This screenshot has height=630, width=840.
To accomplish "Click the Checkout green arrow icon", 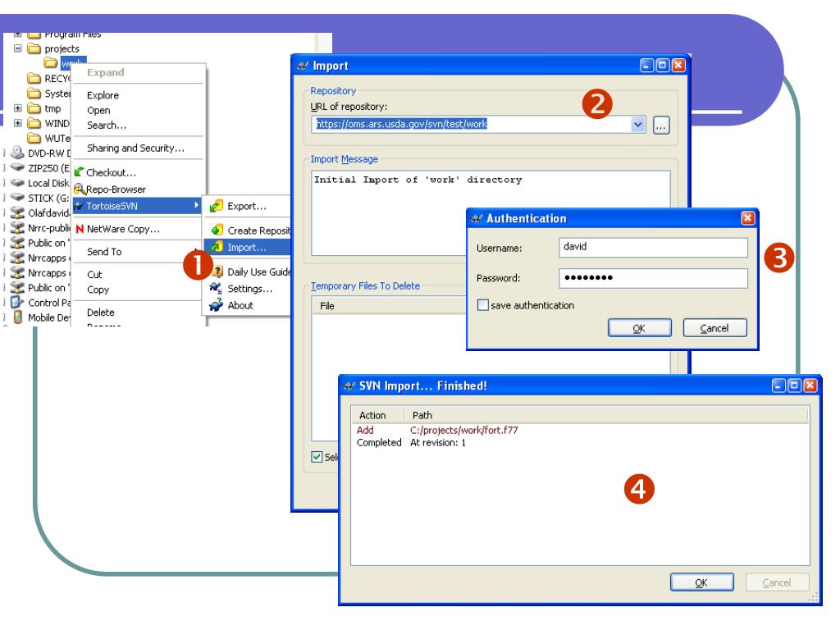I will (x=80, y=172).
